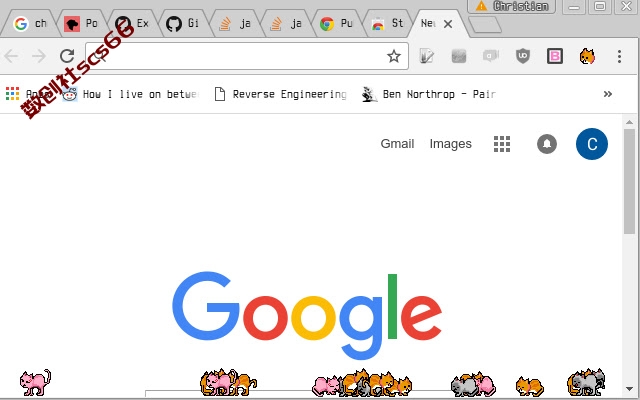
Task: Click the orange cat extension icon
Action: point(587,56)
